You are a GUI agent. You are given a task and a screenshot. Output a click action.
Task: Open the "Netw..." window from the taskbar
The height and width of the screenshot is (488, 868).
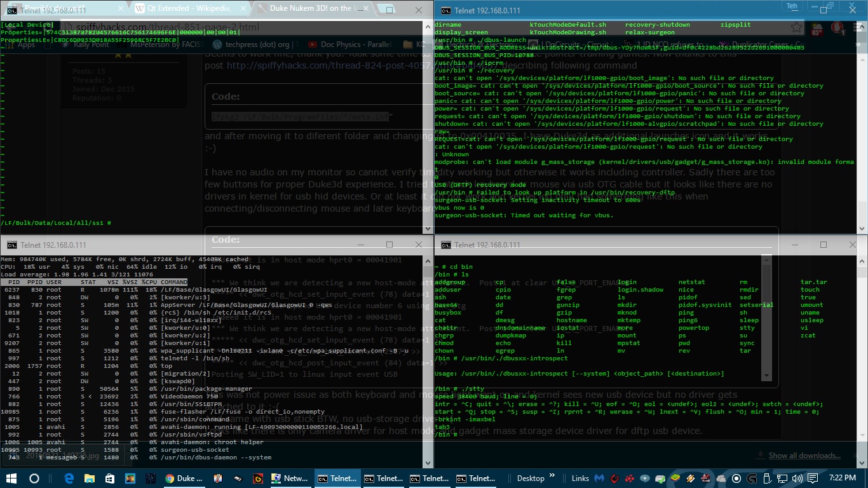pyautogui.click(x=290, y=478)
